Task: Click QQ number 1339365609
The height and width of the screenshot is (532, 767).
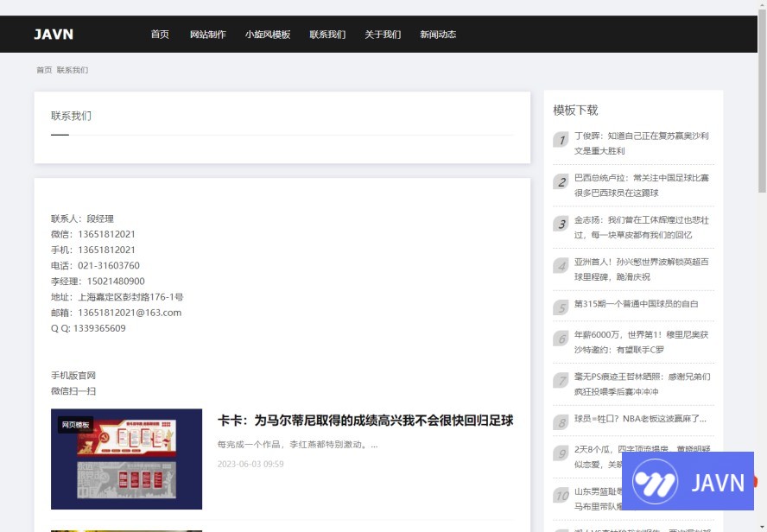Action: [99, 328]
